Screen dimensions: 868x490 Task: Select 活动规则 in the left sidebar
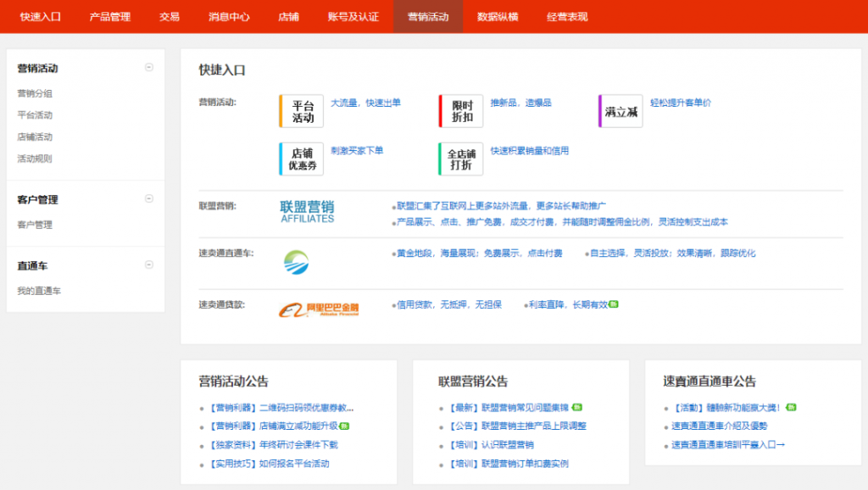point(35,159)
